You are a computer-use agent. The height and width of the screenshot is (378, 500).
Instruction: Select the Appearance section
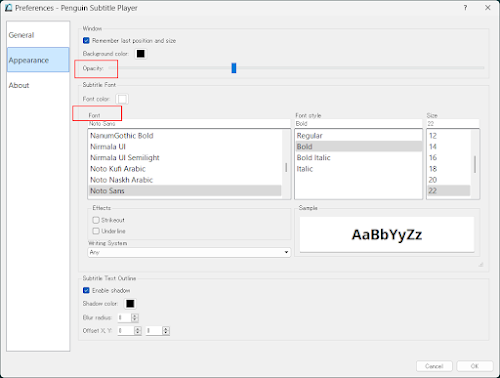point(38,60)
